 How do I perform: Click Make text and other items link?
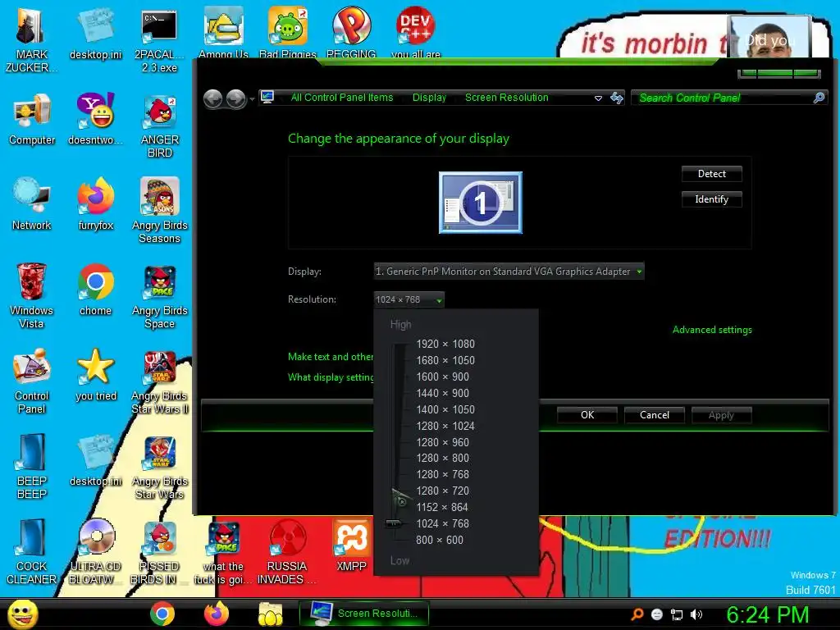tap(331, 357)
